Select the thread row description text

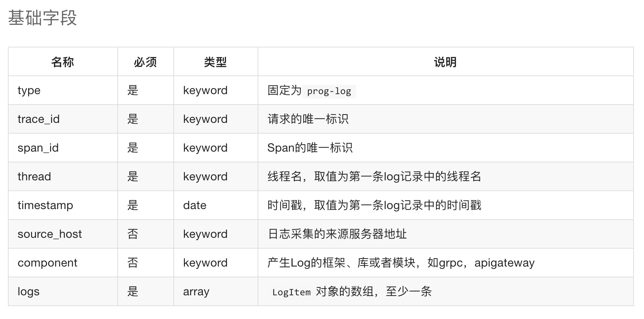point(375,176)
